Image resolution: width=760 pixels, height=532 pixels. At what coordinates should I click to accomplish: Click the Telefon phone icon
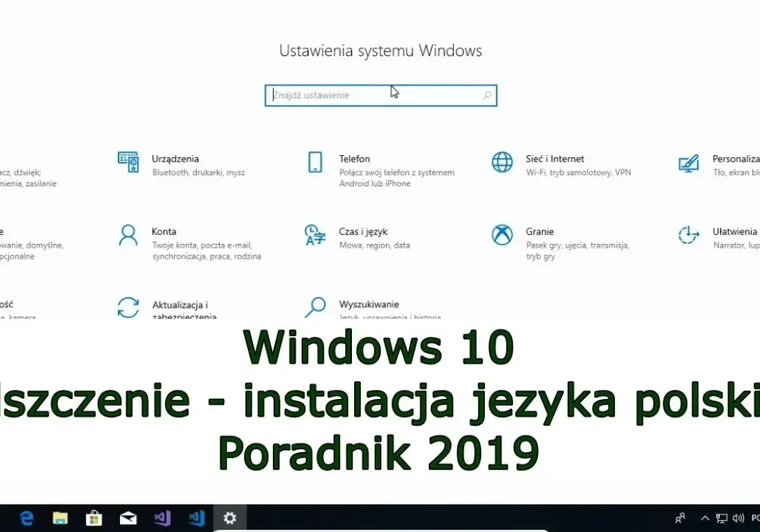[315, 162]
